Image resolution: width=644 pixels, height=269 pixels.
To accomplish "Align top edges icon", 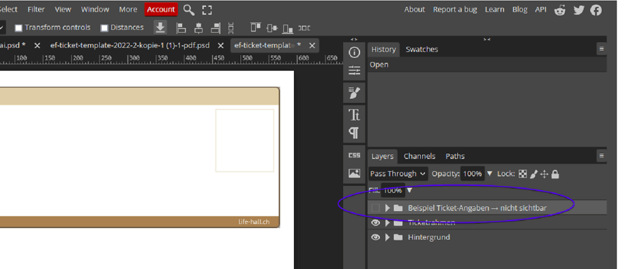I will pos(256,27).
